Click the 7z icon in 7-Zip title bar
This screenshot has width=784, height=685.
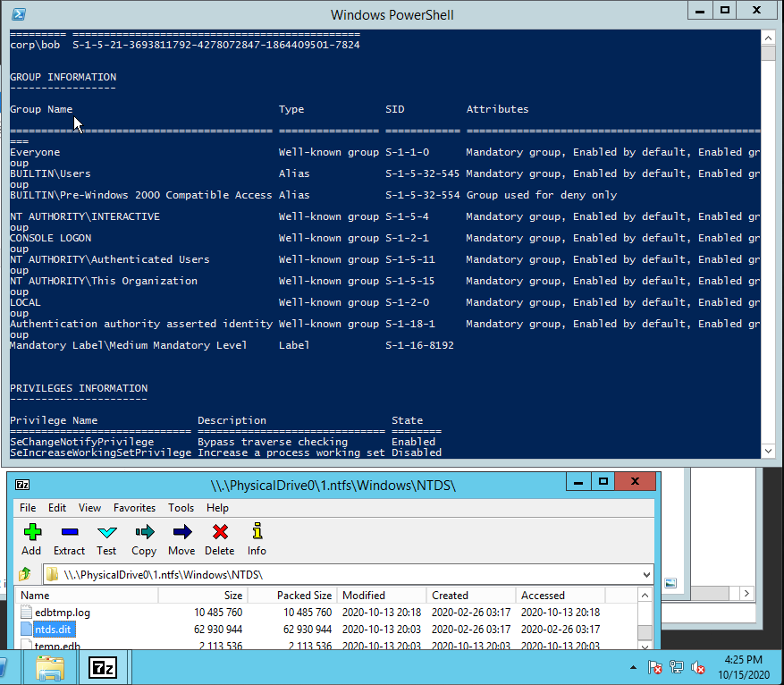click(x=22, y=485)
